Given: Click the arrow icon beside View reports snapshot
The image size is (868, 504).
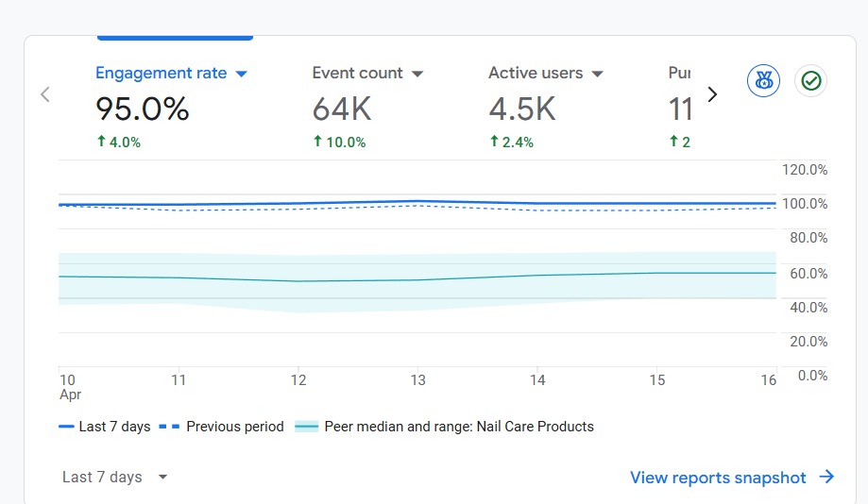Looking at the screenshot, I should (826, 478).
